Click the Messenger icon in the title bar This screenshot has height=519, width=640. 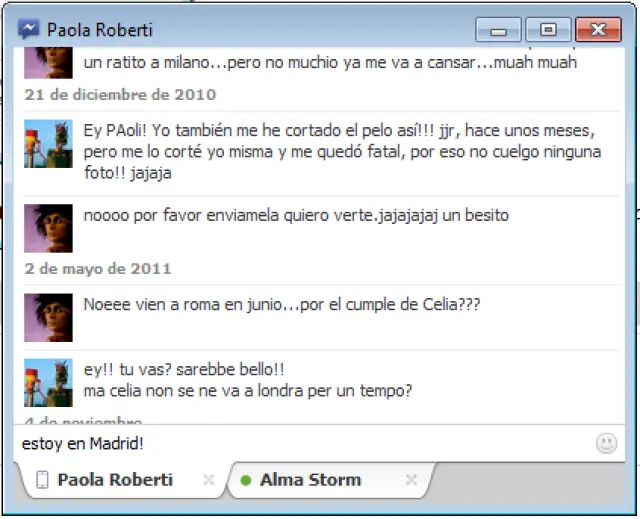29,29
